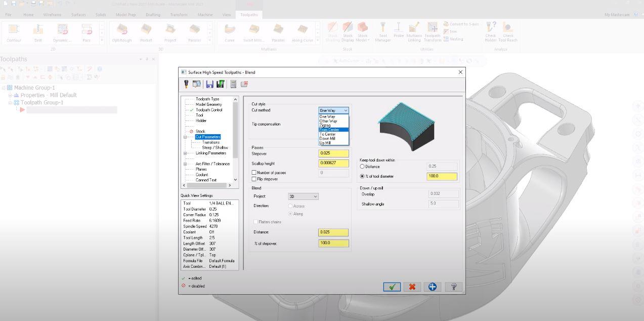Select the Along direction radio button
Viewport: 644px width, 321px height.
coord(291,214)
